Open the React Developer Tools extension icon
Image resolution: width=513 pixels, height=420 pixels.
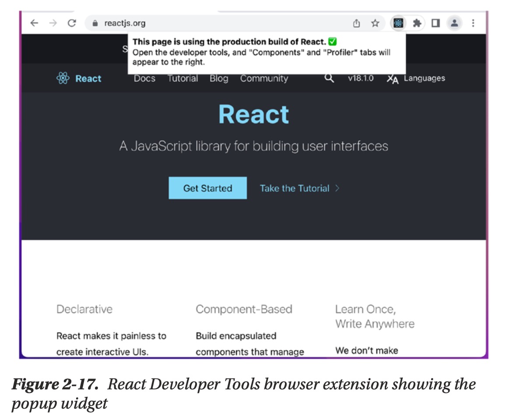pos(398,23)
